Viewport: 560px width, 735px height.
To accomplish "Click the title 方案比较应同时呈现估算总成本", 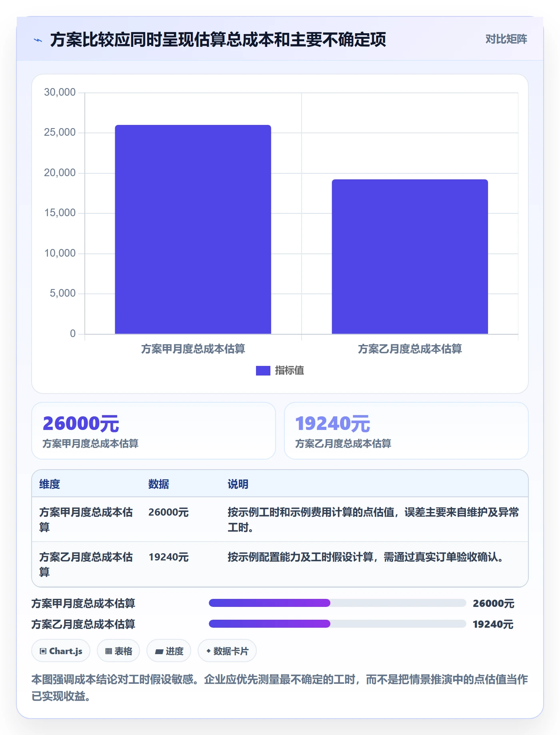I will pos(218,40).
